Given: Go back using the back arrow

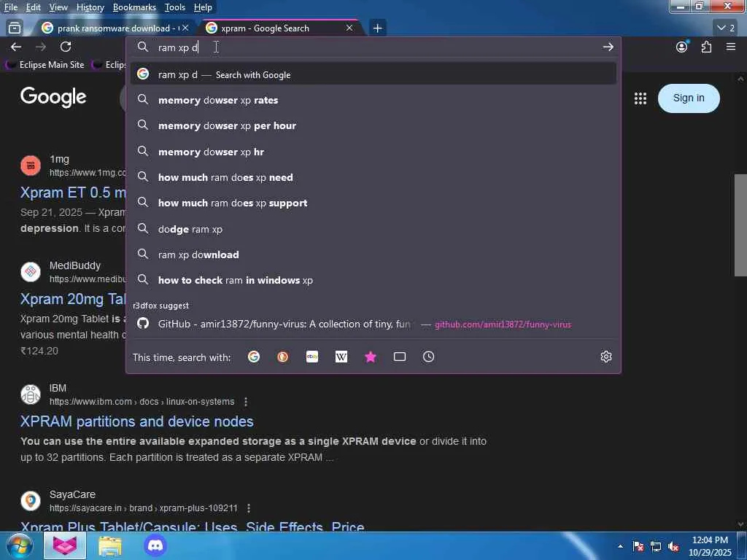Looking at the screenshot, I should tap(16, 47).
